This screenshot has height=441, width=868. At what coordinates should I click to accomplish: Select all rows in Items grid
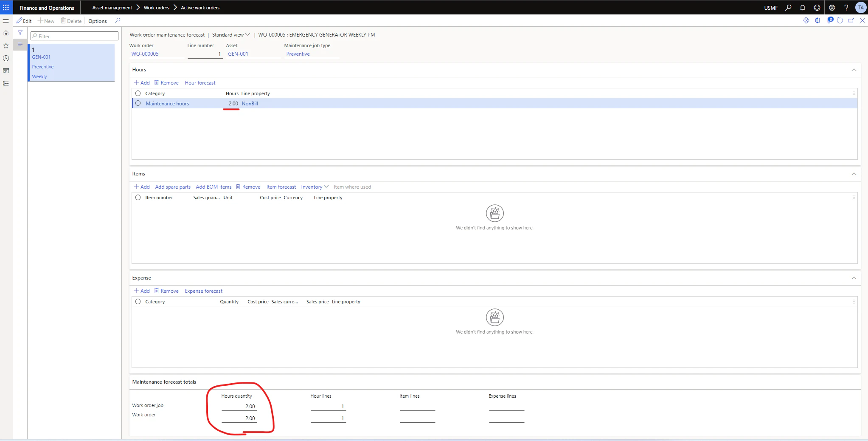[x=138, y=198]
